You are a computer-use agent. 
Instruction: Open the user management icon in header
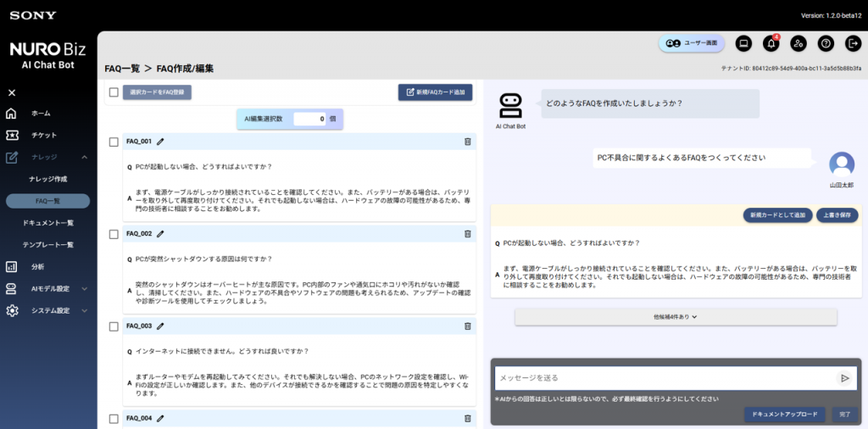[x=798, y=43]
